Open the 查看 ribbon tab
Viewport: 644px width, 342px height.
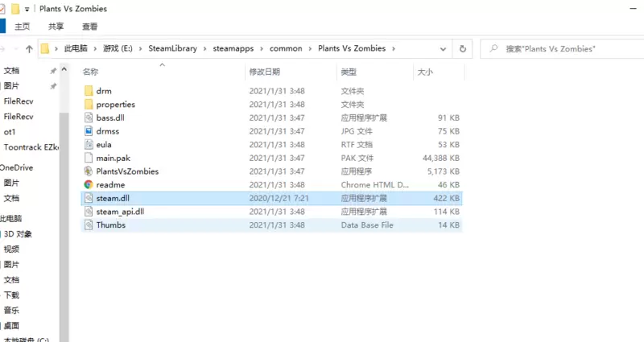89,27
